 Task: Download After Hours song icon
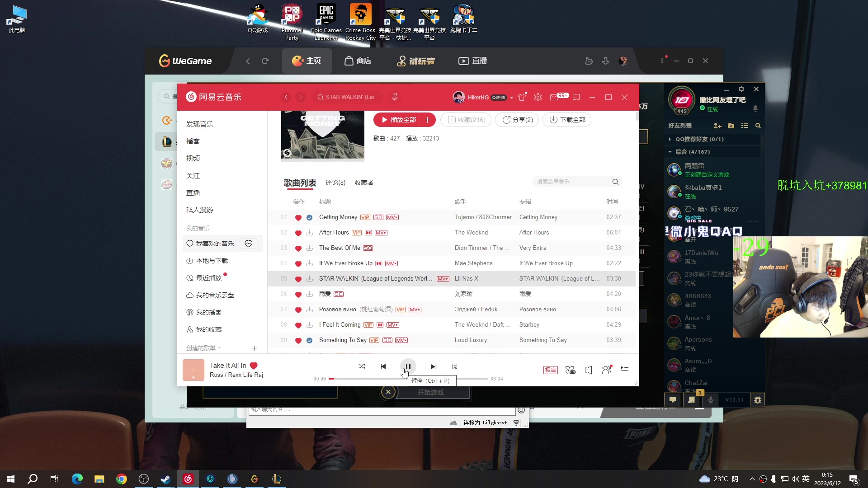click(310, 233)
